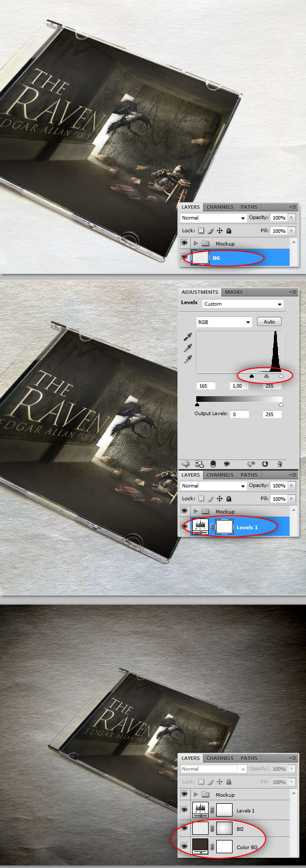The image size is (306, 868).
Task: Hide the BG layer in top Layers panel
Action: pos(184,258)
